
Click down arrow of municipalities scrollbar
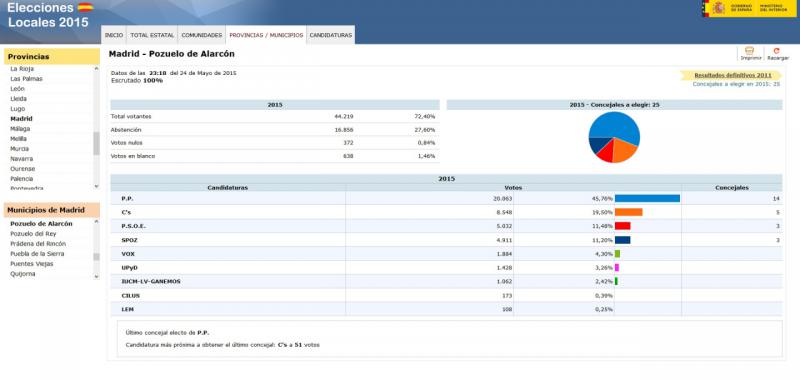(x=96, y=276)
